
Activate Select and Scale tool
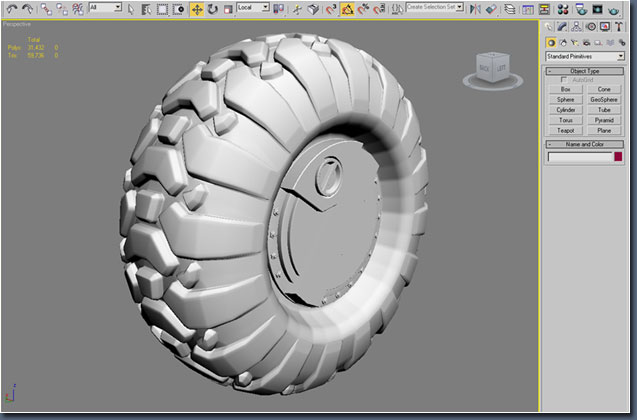click(x=228, y=9)
